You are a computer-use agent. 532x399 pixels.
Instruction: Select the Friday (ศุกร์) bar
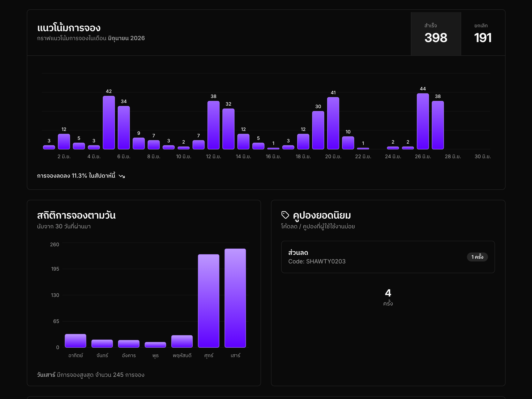click(209, 301)
